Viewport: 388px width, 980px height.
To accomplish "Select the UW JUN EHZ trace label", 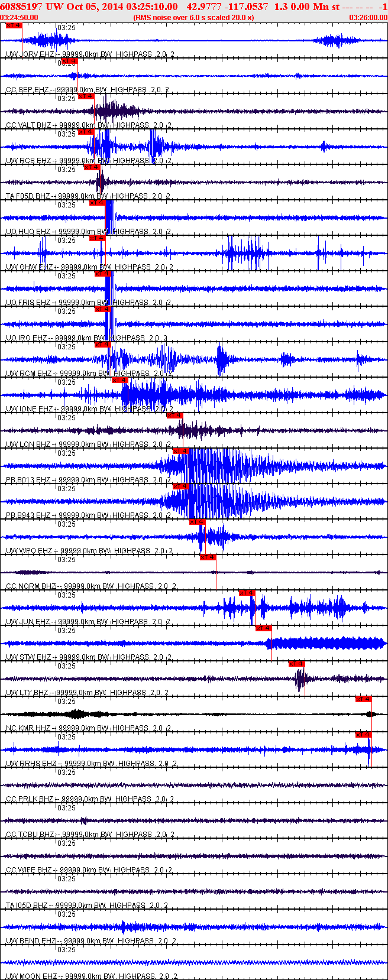I will (x=88, y=622).
